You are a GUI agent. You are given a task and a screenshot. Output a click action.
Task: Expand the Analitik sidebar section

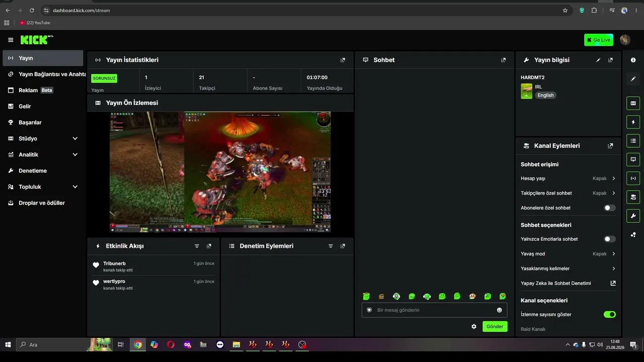43,154
